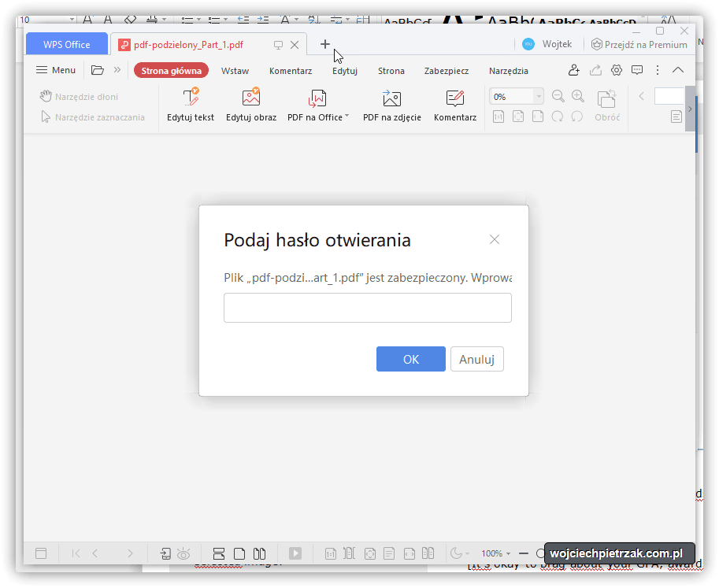Select Narzędzie zaznaczania tool
The image size is (719, 588).
[x=93, y=117]
